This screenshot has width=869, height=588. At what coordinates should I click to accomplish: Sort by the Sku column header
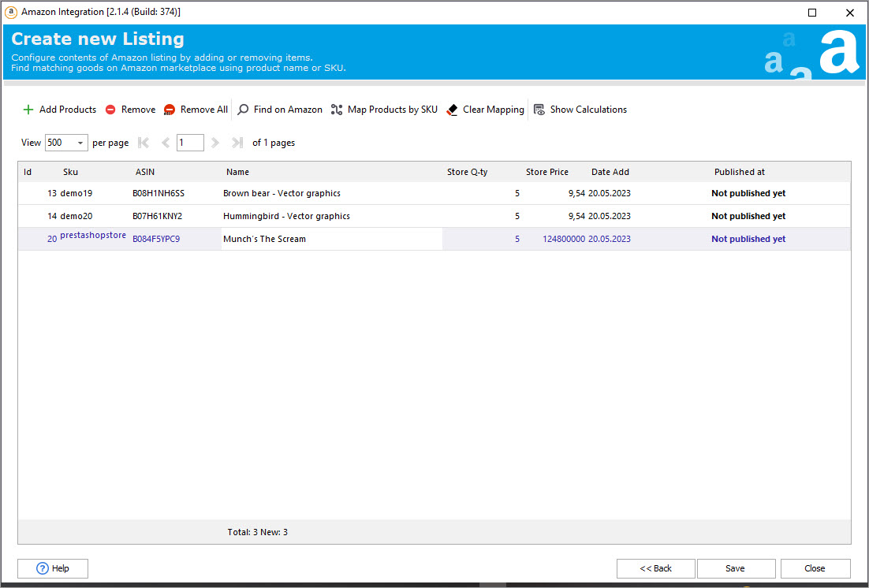[x=71, y=172]
